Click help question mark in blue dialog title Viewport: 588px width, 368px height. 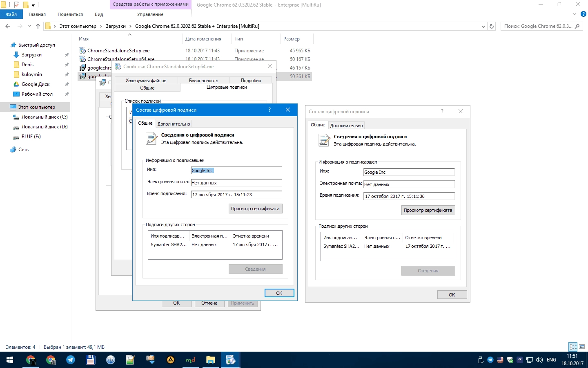pyautogui.click(x=269, y=110)
